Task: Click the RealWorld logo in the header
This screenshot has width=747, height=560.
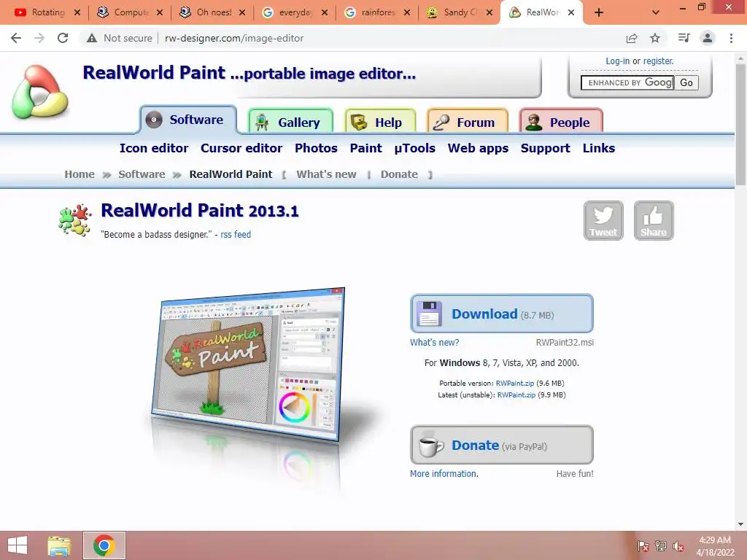Action: [40, 92]
